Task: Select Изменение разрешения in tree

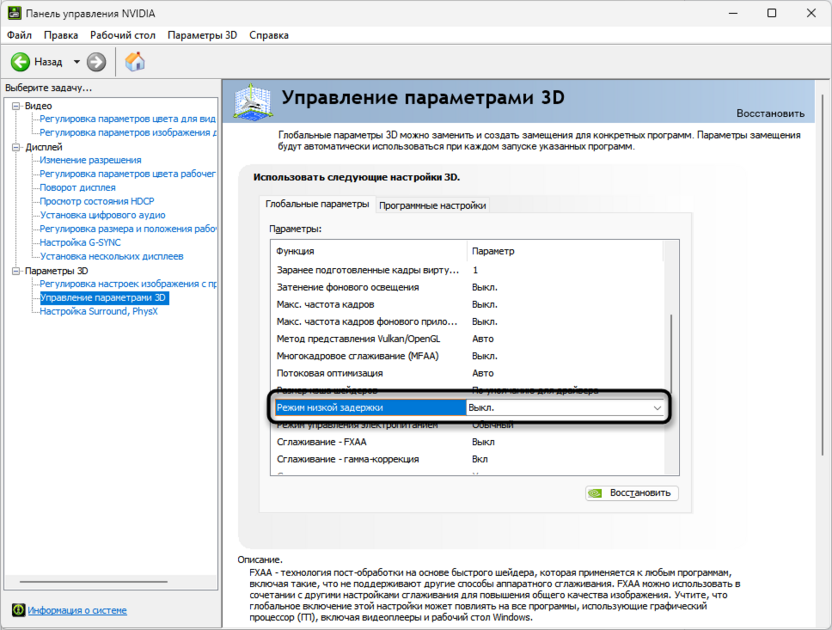Action: coord(90,160)
